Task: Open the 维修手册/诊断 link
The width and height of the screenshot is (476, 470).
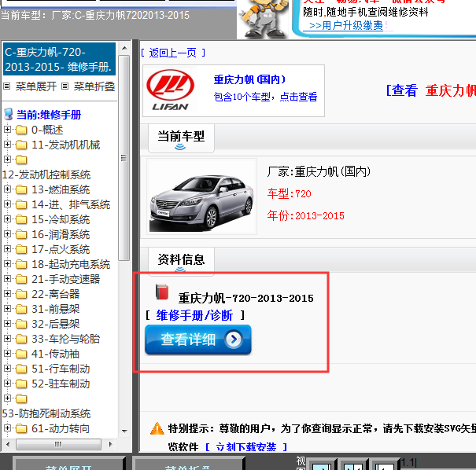Action: [x=194, y=315]
